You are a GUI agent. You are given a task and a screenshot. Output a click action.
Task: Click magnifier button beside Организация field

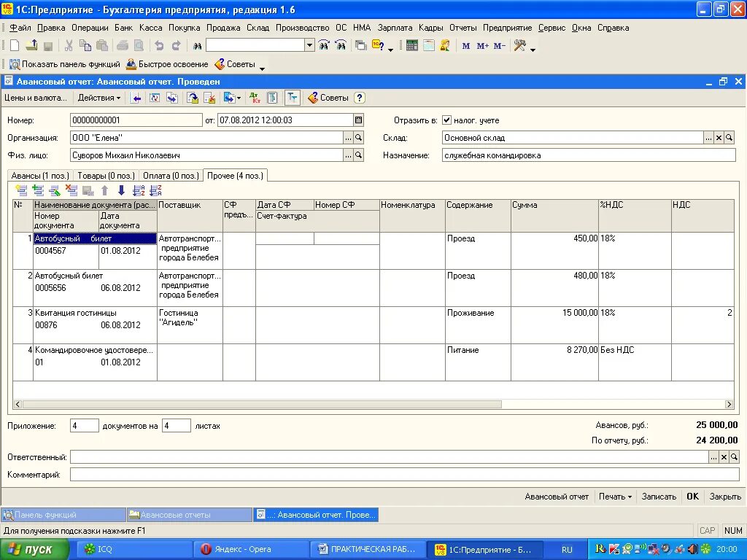click(x=359, y=138)
